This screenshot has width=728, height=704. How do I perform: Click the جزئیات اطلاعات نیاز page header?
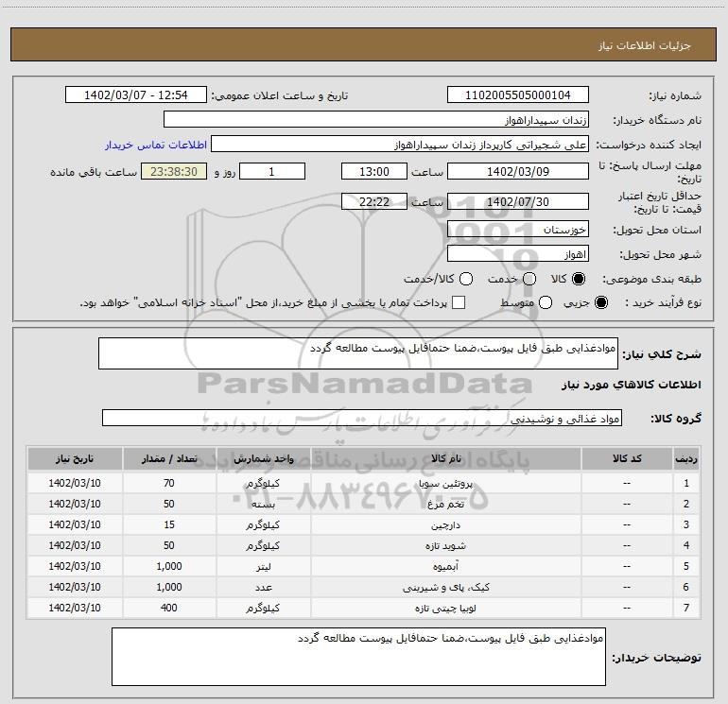645,45
